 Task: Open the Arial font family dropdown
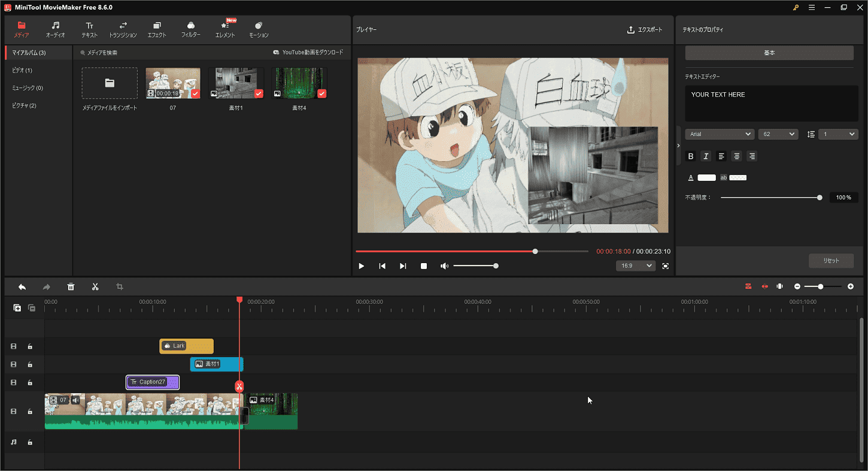[720, 134]
